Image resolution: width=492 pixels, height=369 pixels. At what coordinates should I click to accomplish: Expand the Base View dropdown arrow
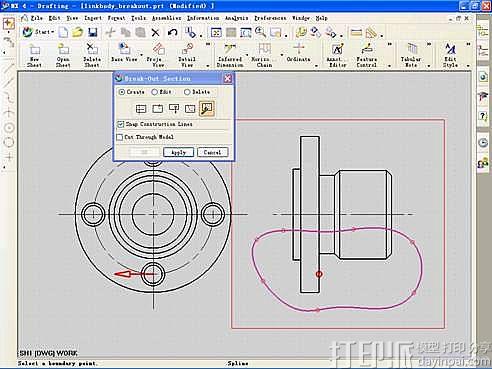(x=141, y=55)
